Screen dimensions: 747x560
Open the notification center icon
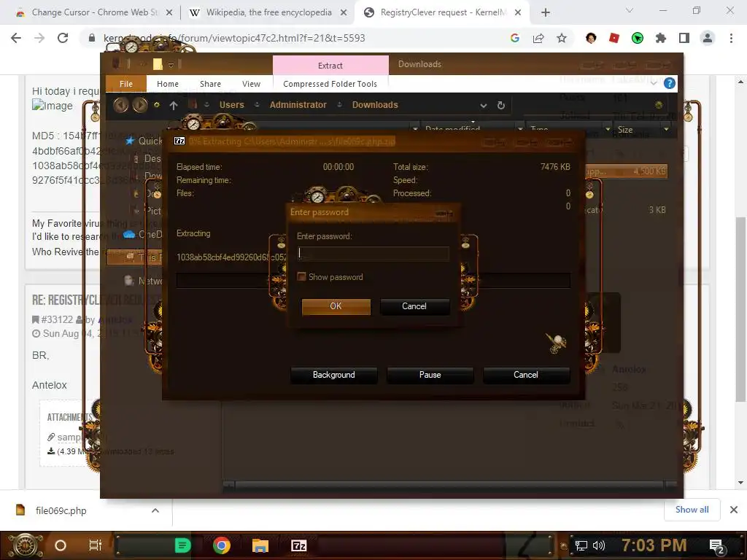[x=716, y=546]
